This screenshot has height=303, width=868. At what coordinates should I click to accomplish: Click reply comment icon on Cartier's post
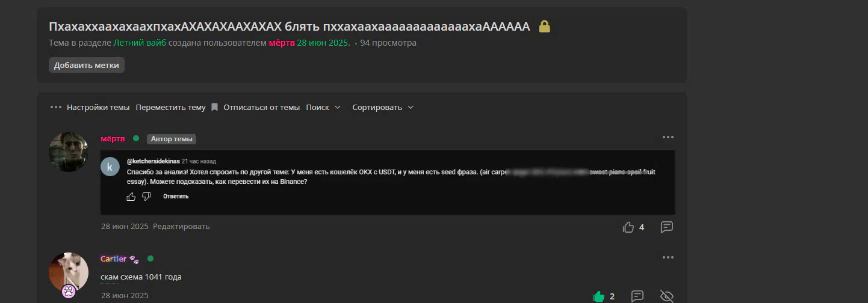point(637,296)
